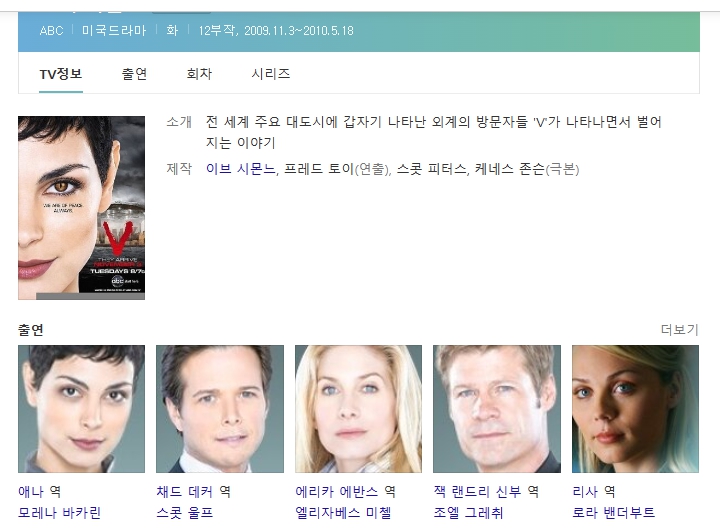Click the 조엘 그레취 name link
Viewport: 720px width, 530px height.
(468, 513)
